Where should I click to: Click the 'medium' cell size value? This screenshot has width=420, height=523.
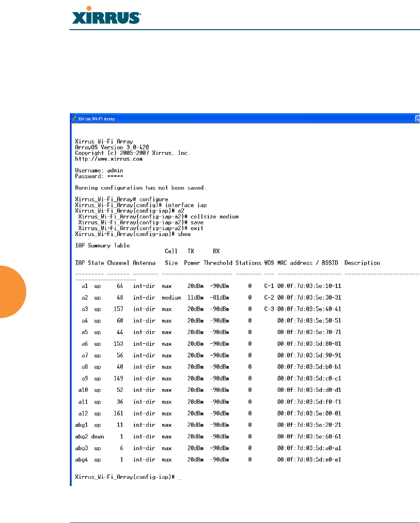click(x=171, y=298)
